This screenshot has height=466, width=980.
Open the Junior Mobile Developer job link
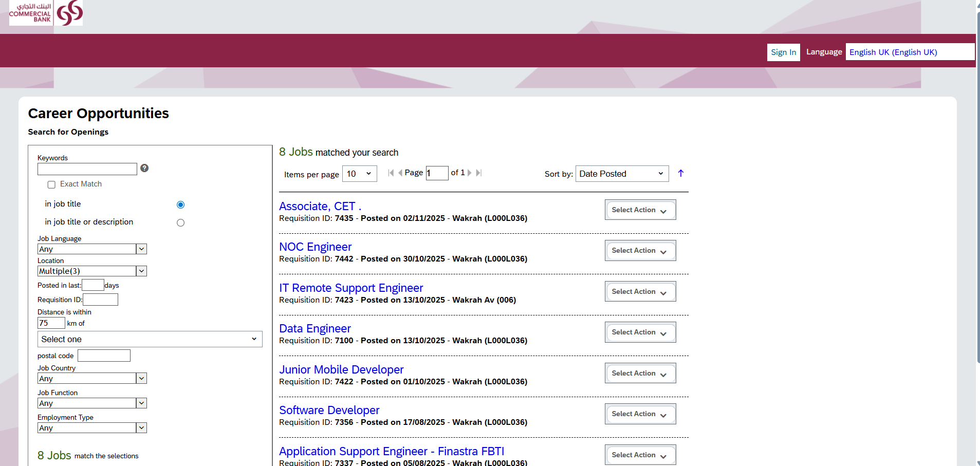(x=341, y=369)
